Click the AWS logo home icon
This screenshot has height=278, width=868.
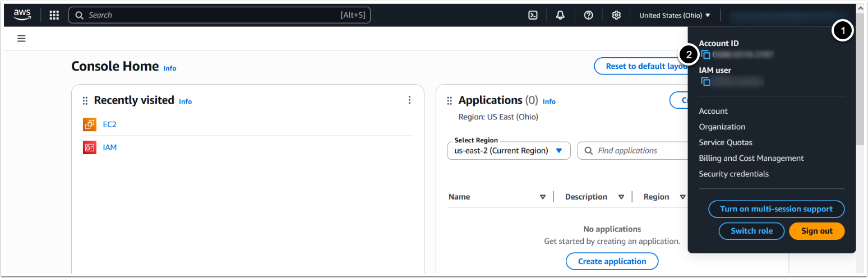(22, 15)
